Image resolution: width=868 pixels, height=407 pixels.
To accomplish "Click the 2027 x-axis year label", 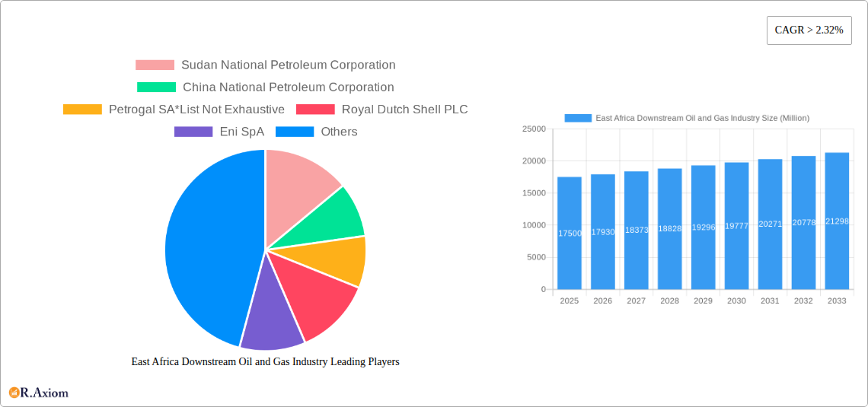I will 636,300.
